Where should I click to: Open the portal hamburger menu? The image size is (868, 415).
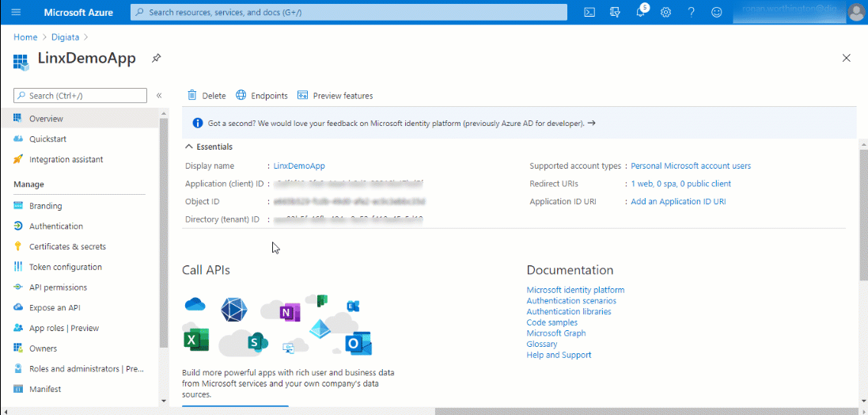point(16,12)
